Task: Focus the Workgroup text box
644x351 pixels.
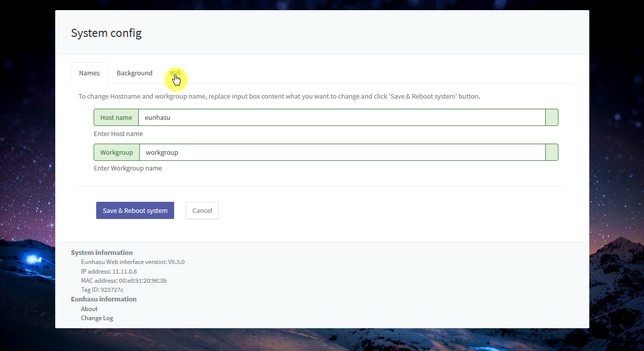Action: click(342, 152)
